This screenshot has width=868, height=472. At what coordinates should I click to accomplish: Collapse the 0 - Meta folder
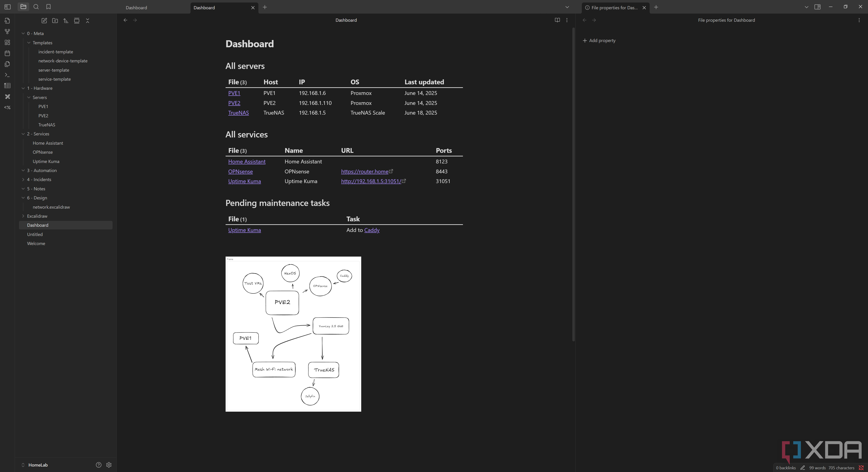click(x=23, y=33)
